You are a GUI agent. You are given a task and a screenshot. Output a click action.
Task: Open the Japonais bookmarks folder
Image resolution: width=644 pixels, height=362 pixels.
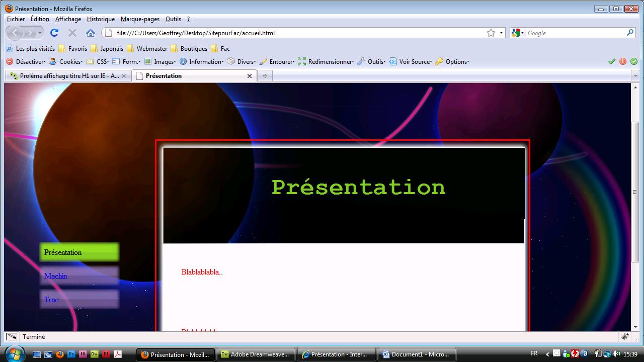pyautogui.click(x=107, y=49)
